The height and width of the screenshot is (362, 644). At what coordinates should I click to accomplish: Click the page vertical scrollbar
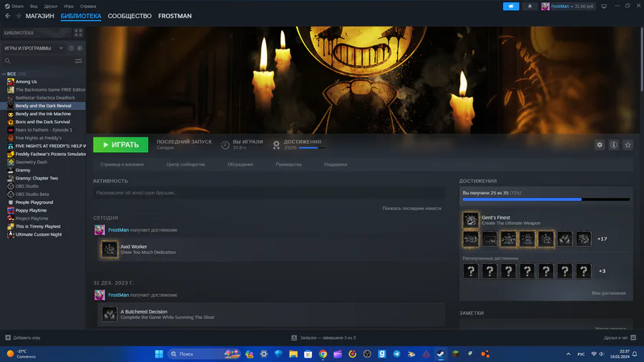[642, 59]
